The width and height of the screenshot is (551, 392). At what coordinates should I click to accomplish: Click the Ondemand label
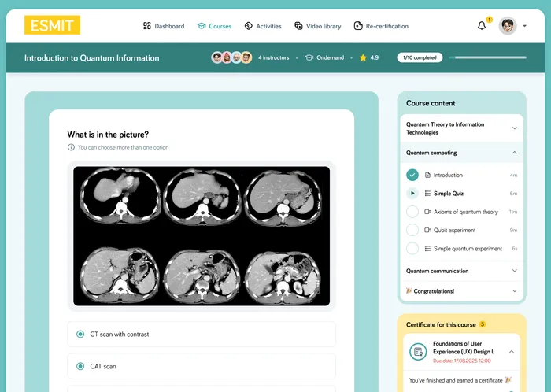click(331, 57)
